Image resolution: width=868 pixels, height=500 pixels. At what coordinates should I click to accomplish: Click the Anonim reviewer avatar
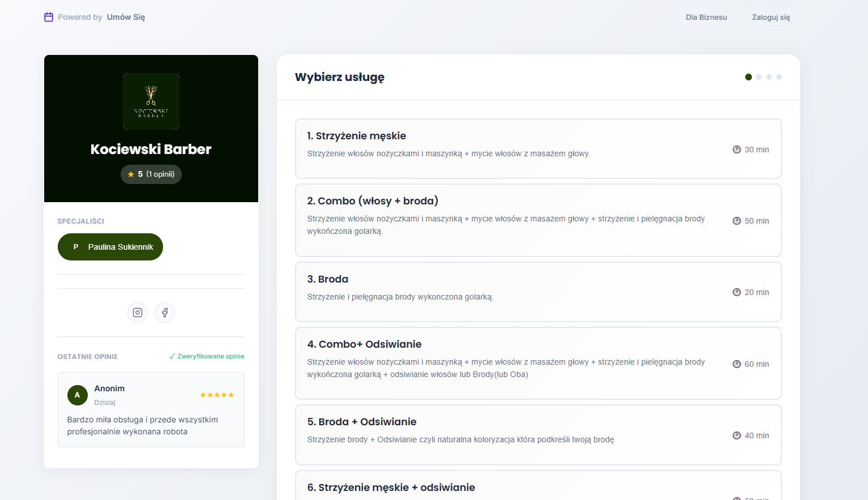pyautogui.click(x=78, y=395)
